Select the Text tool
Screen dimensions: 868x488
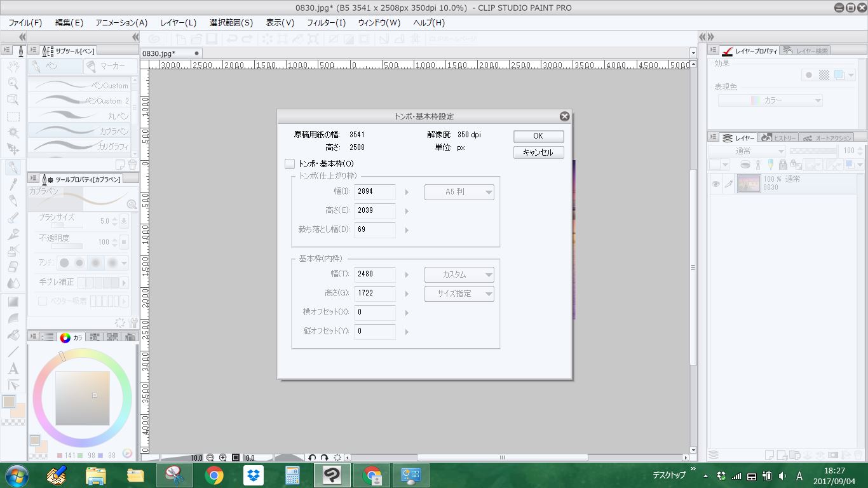click(x=13, y=368)
